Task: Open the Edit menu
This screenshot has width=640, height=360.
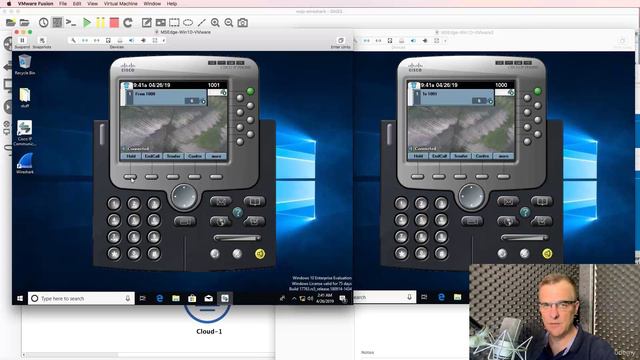Action: [77, 3]
